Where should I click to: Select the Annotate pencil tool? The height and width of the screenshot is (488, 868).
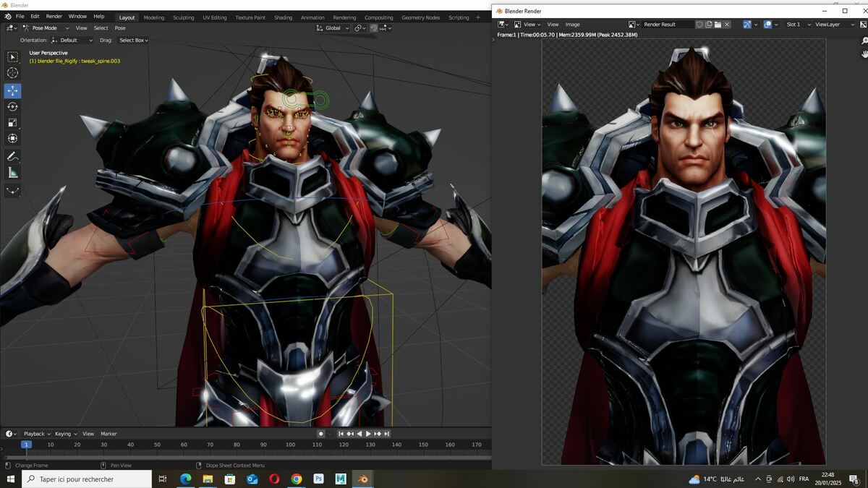click(12, 156)
